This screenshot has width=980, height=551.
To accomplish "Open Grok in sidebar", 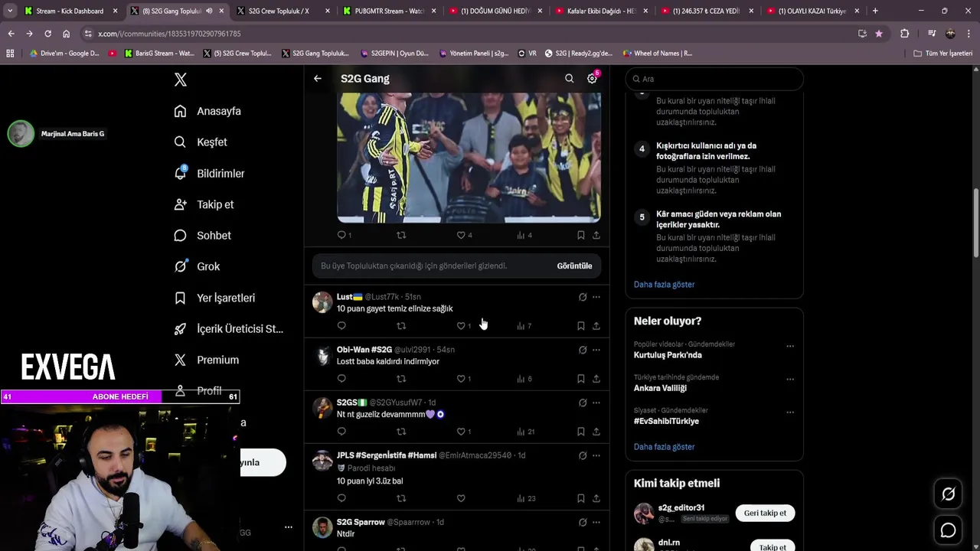I will pos(197,266).
